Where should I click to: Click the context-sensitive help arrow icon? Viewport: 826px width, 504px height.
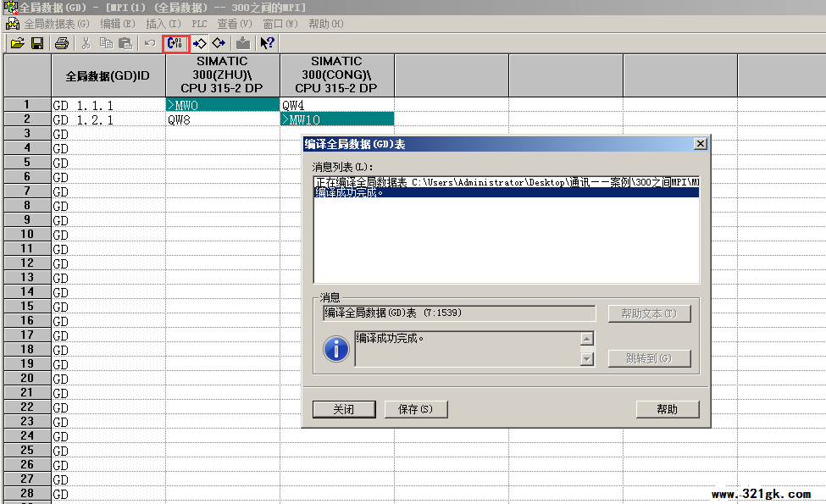coord(267,43)
